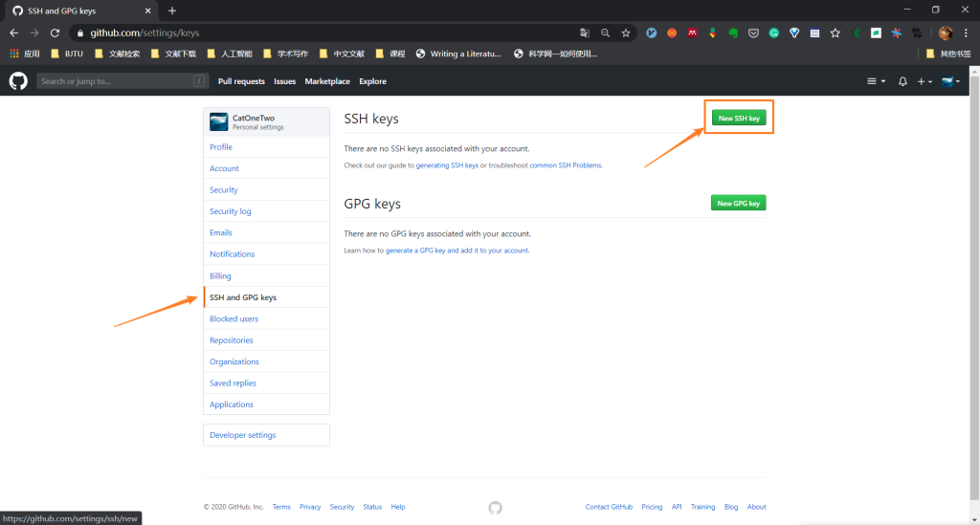Select Billing in settings sidebar
Screen dimensions: 980x525
266,275
